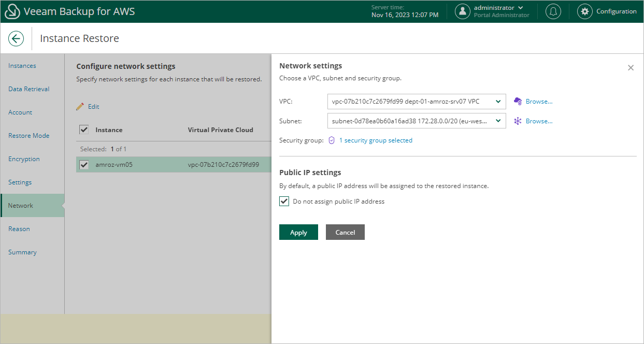Viewport: 644px width, 344px height.
Task: Uncheck Do not assign public IP address
Action: click(x=284, y=202)
